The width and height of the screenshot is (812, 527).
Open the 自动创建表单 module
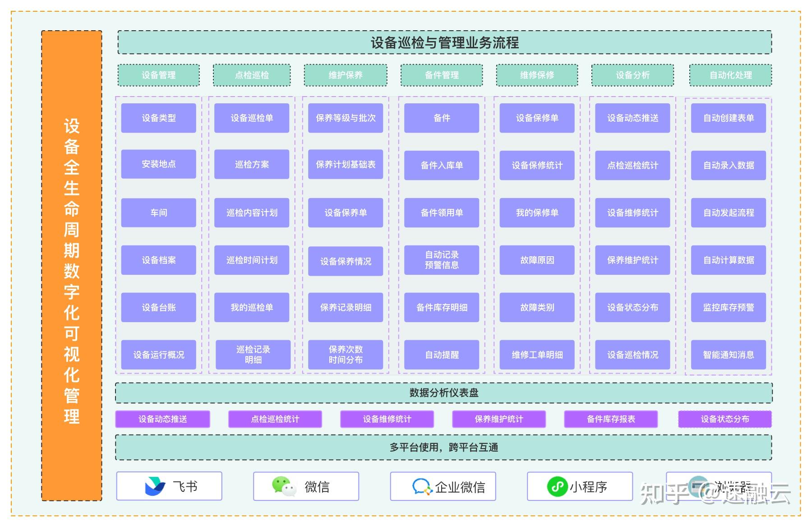[x=729, y=118]
